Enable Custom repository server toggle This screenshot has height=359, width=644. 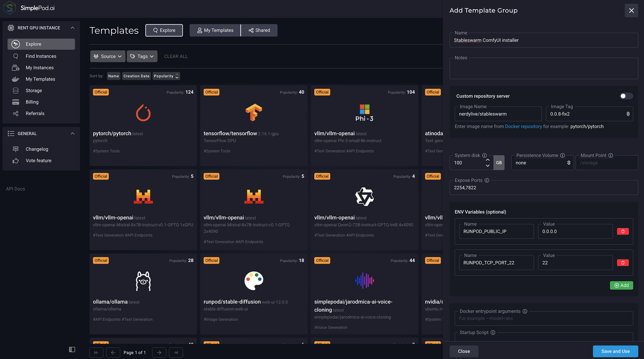tap(626, 96)
